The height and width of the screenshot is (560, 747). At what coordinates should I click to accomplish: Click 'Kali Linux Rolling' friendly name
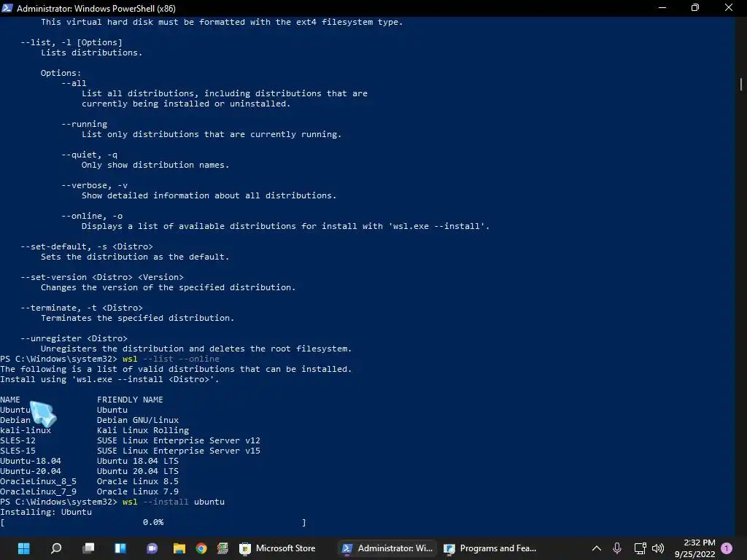143,430
